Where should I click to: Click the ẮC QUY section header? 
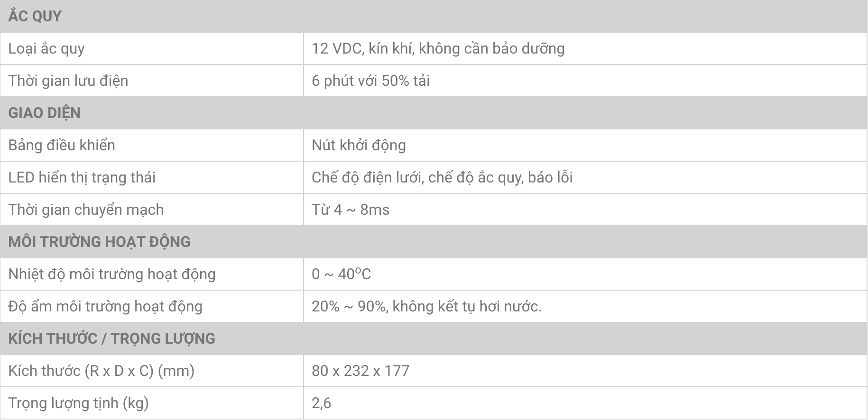(35, 16)
